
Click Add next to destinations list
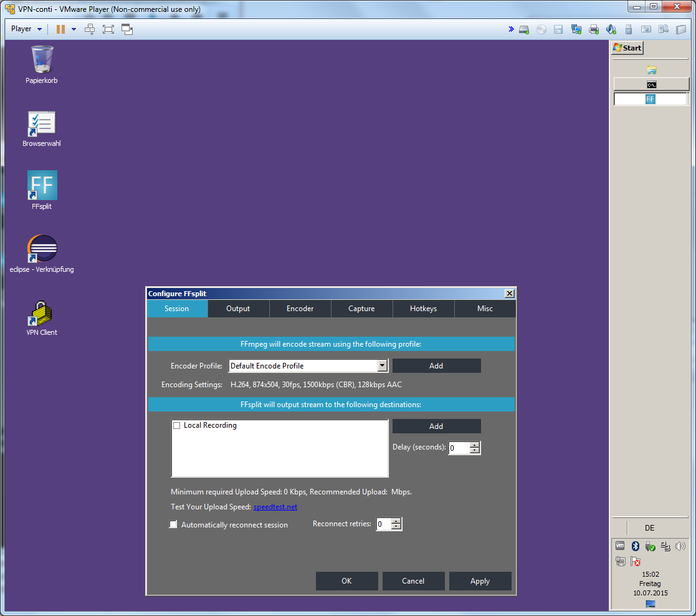click(436, 426)
